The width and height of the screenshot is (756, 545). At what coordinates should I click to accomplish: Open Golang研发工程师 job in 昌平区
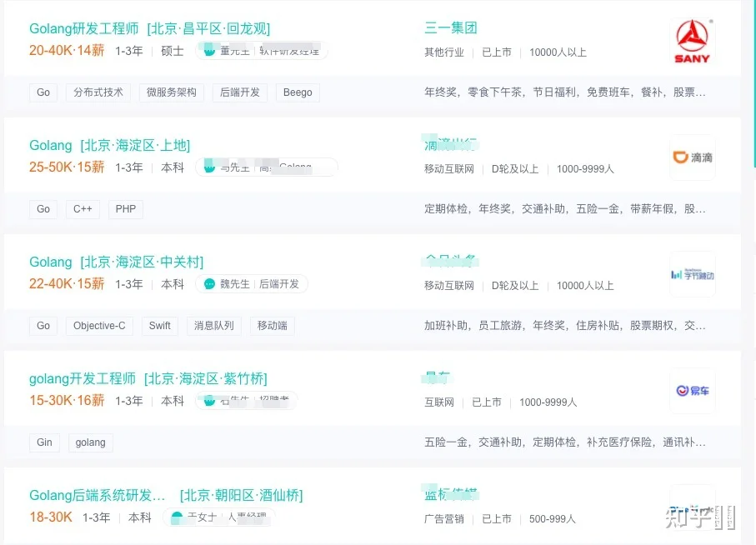point(149,28)
